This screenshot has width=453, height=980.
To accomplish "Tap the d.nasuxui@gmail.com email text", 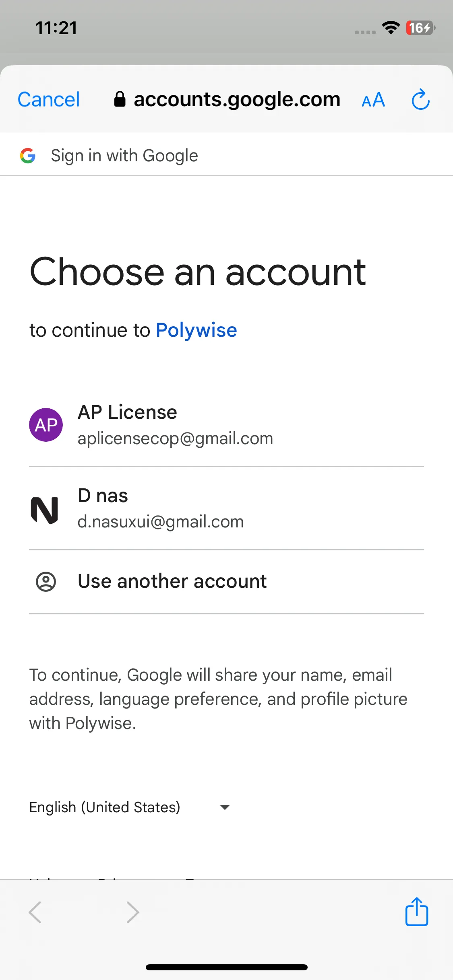I will click(x=161, y=522).
